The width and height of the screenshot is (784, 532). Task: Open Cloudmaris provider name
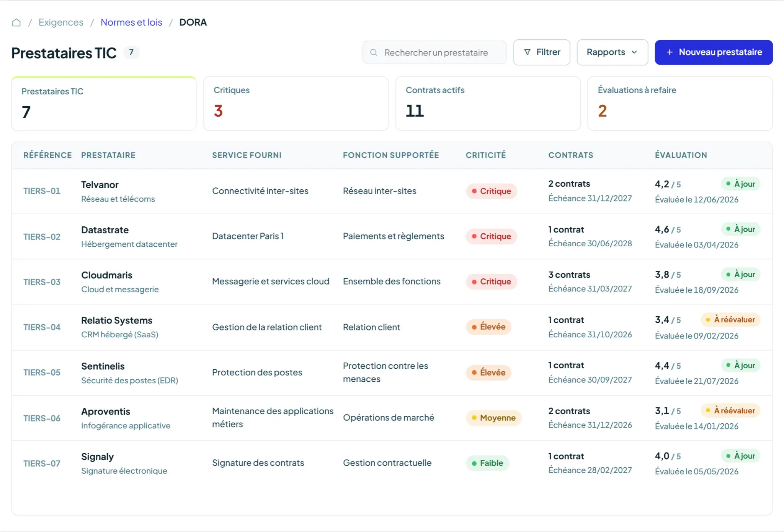tap(107, 275)
